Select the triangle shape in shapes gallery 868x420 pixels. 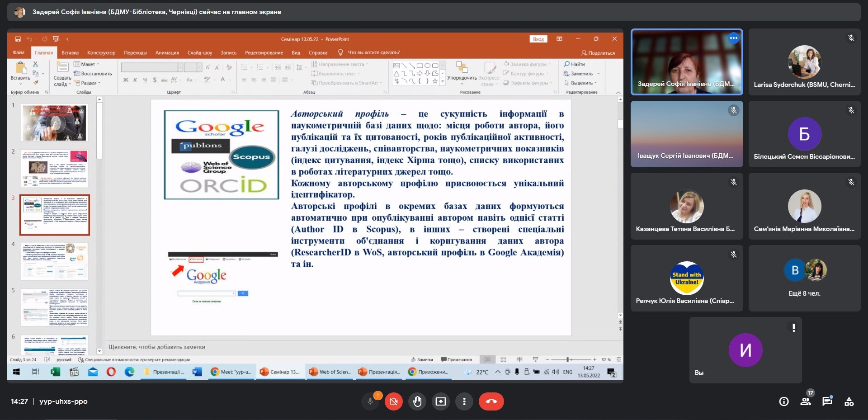point(396,73)
